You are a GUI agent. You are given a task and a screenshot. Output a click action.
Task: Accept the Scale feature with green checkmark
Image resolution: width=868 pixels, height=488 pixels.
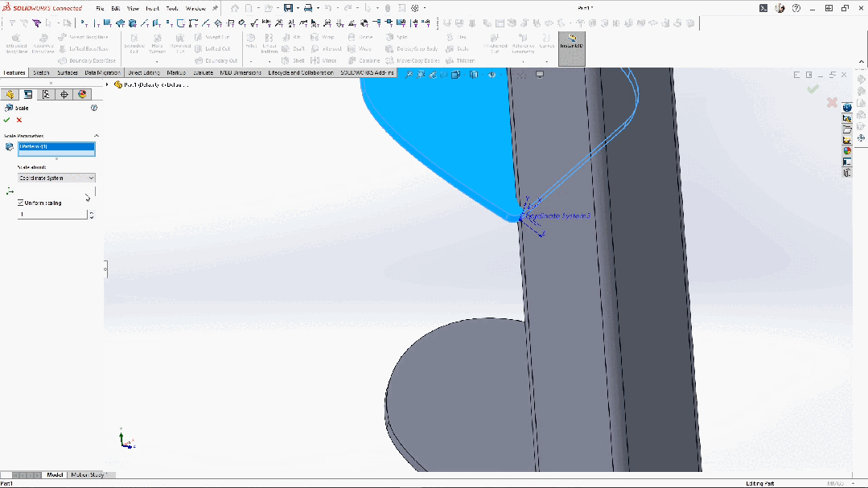[x=6, y=120]
